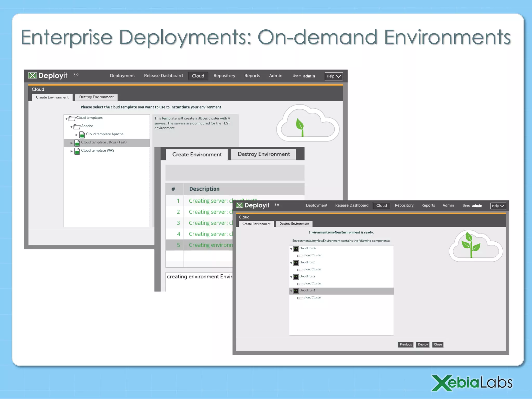Open Repository menu in front window
This screenshot has height=399, width=532.
click(404, 205)
